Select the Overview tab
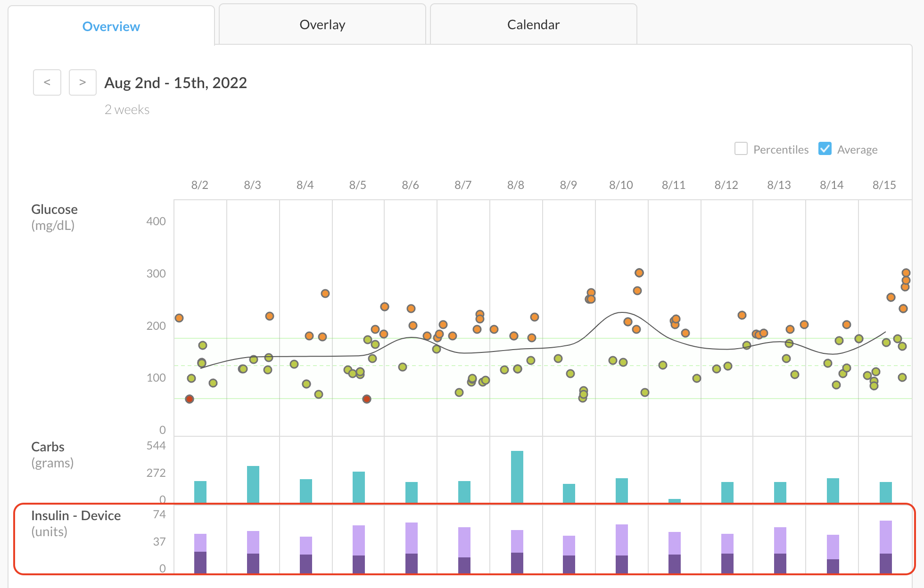This screenshot has width=924, height=588. point(111,26)
